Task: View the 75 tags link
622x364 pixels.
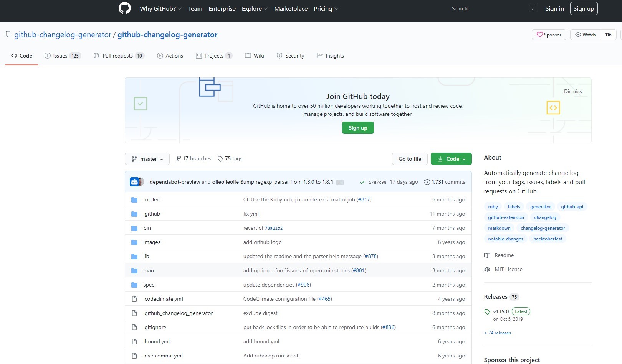Action: click(x=230, y=158)
